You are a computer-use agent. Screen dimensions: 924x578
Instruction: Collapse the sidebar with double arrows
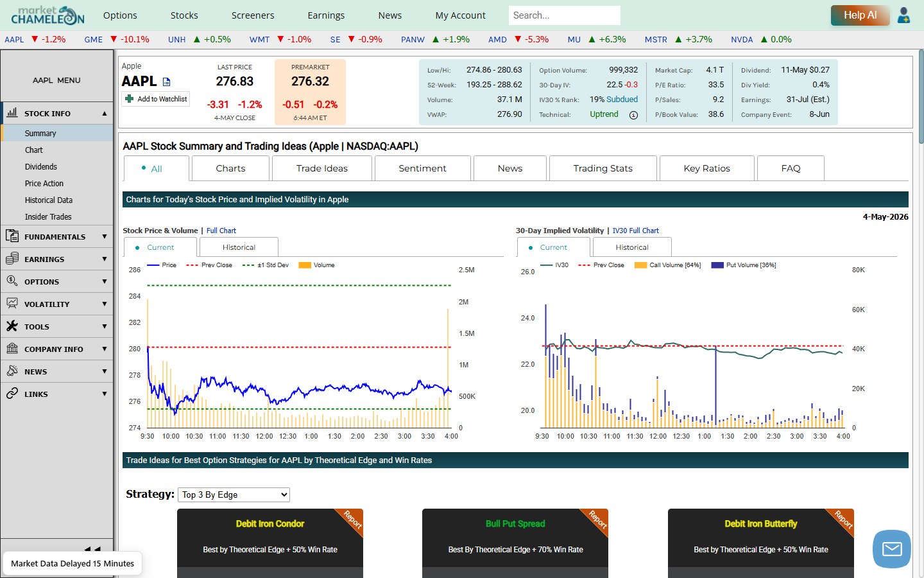tap(93, 549)
